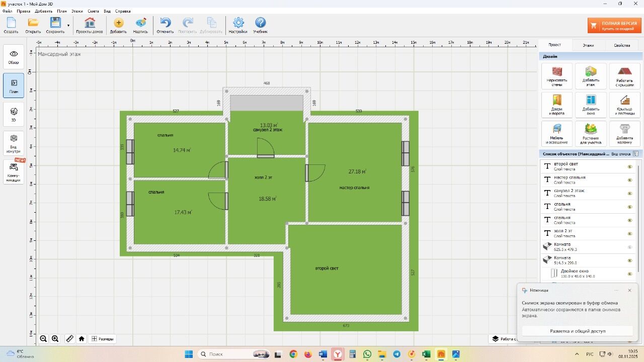Image resolution: width=644 pixels, height=362 pixels.
Task: Click Разметка и общий доступ button
Action: point(577,331)
